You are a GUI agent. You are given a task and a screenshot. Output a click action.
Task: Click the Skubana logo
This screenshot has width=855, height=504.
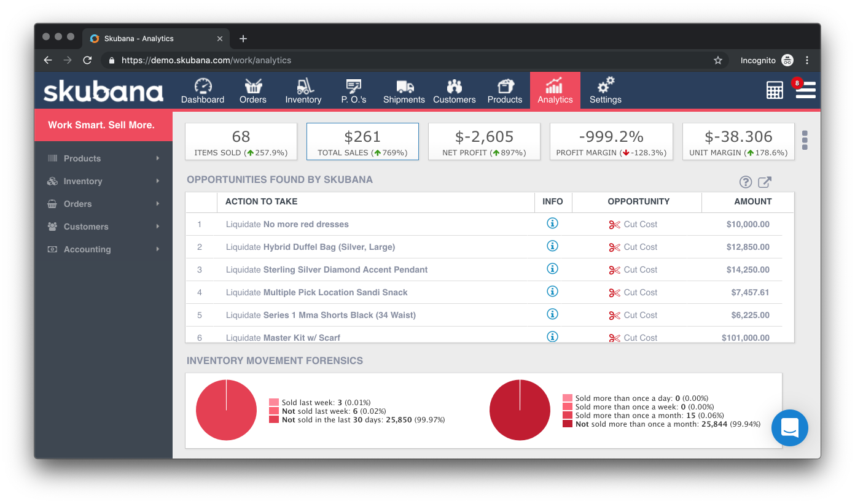tap(103, 91)
